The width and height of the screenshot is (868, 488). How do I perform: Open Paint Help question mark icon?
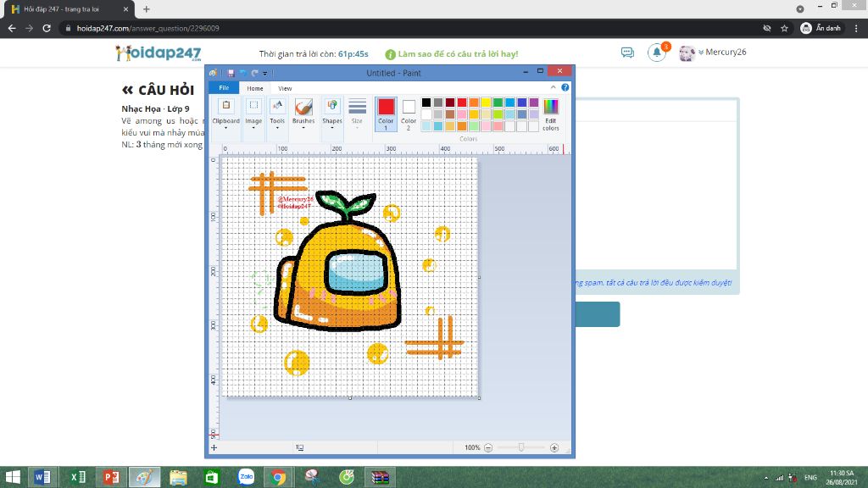click(565, 87)
